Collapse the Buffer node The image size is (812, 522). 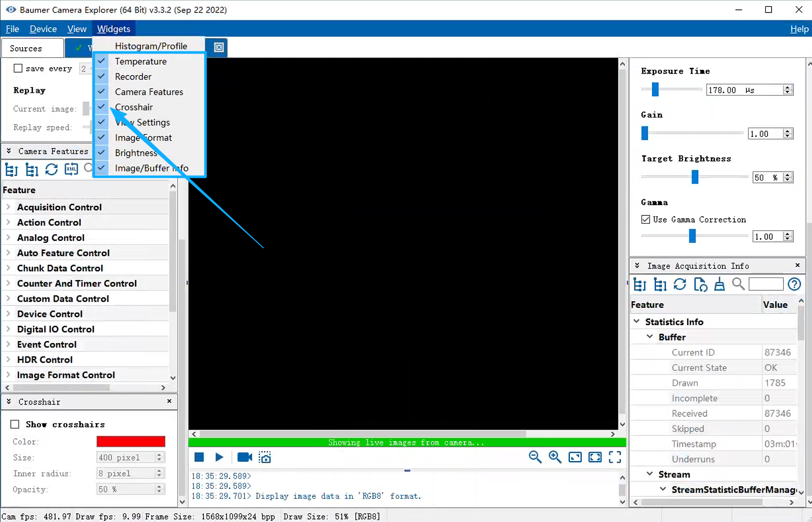(649, 336)
